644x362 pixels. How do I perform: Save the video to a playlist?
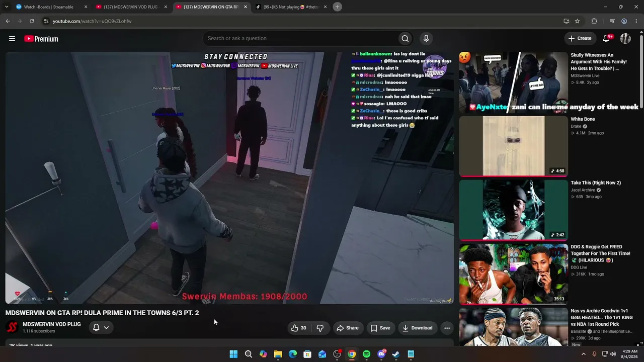pos(380,328)
